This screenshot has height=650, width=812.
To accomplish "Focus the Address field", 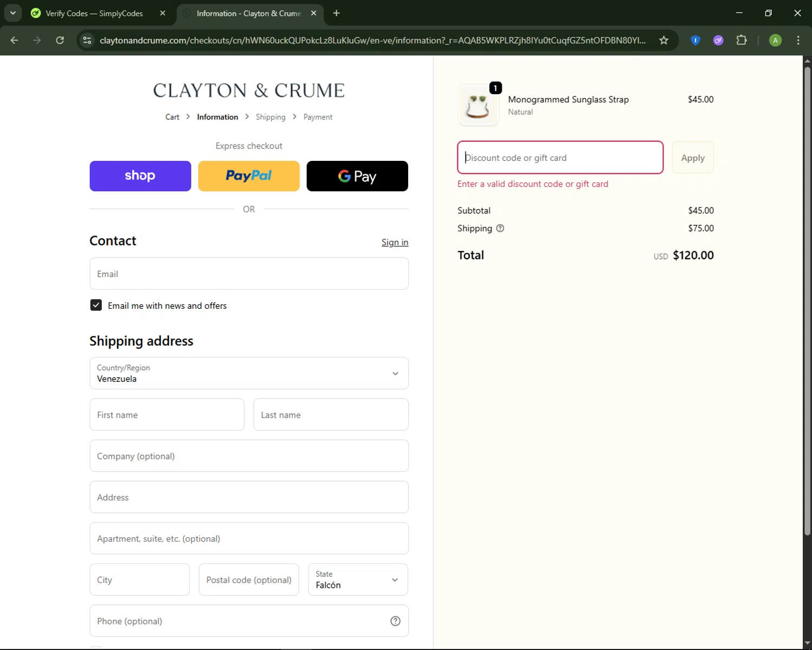I will 249,497.
